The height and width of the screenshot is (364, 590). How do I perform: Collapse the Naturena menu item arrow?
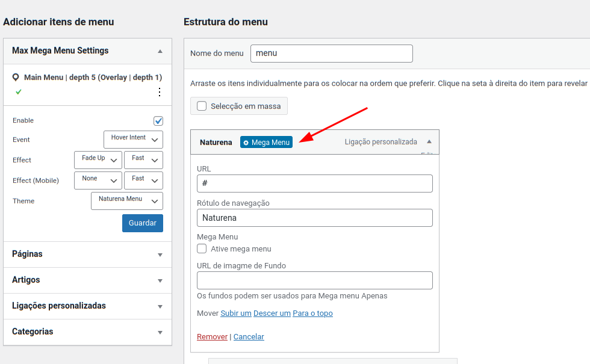point(429,142)
